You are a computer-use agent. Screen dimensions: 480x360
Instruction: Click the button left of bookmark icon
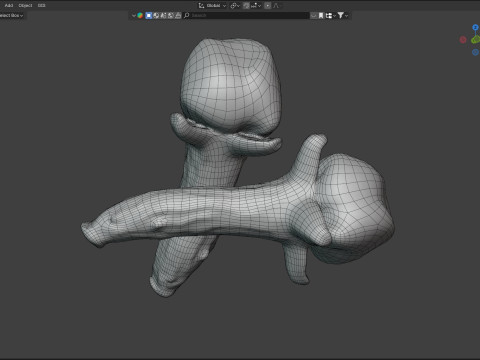click(314, 15)
